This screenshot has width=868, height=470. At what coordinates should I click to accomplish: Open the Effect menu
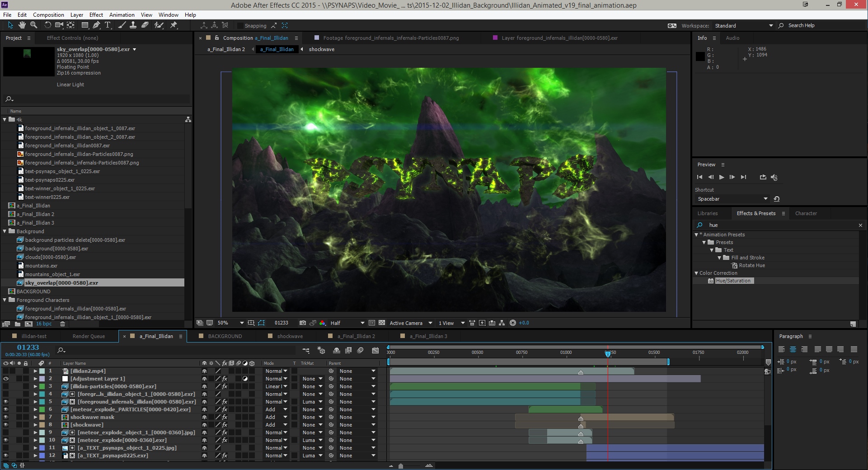(x=96, y=15)
